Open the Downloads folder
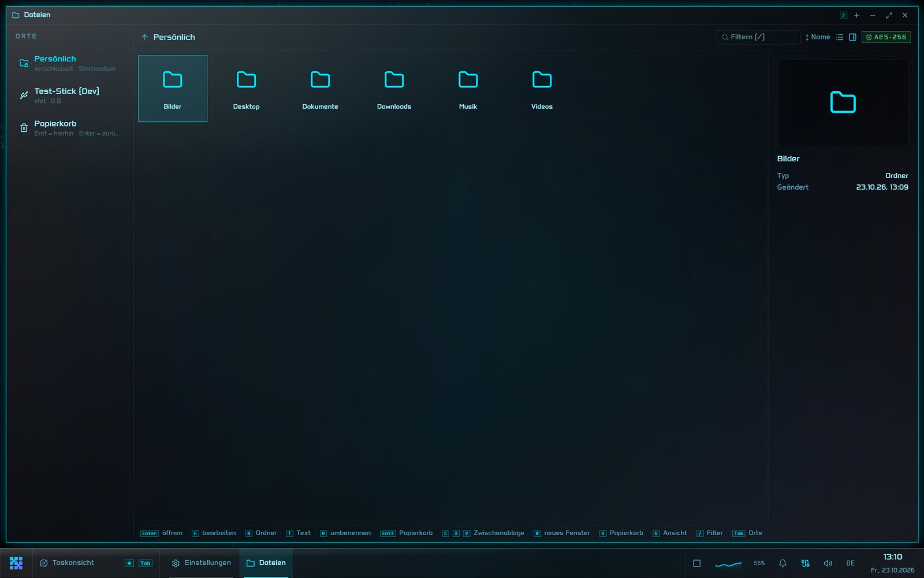 394,88
